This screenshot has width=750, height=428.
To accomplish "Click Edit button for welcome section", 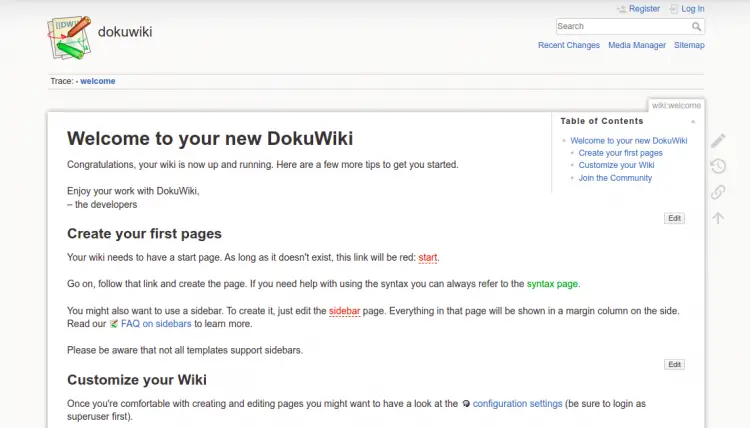I will tap(675, 218).
